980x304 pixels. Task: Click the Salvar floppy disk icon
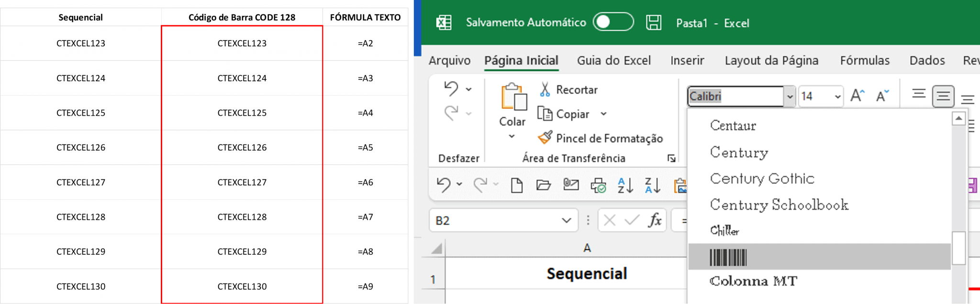[654, 22]
